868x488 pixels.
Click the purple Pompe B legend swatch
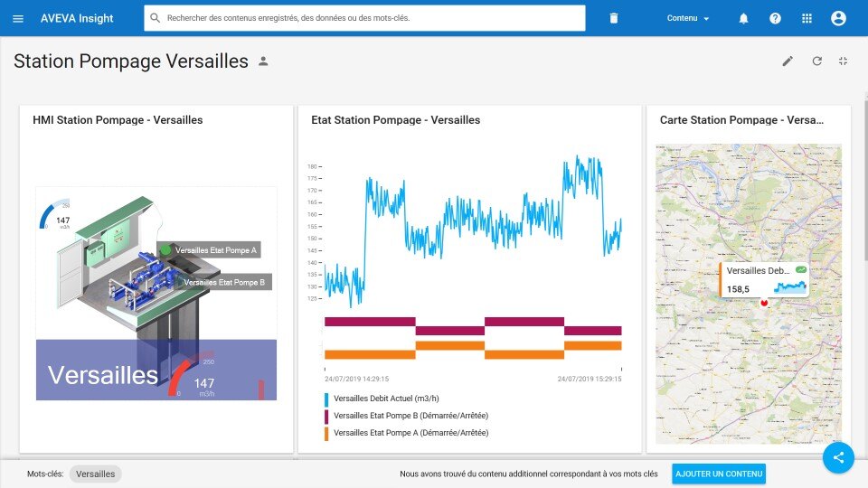tap(326, 416)
